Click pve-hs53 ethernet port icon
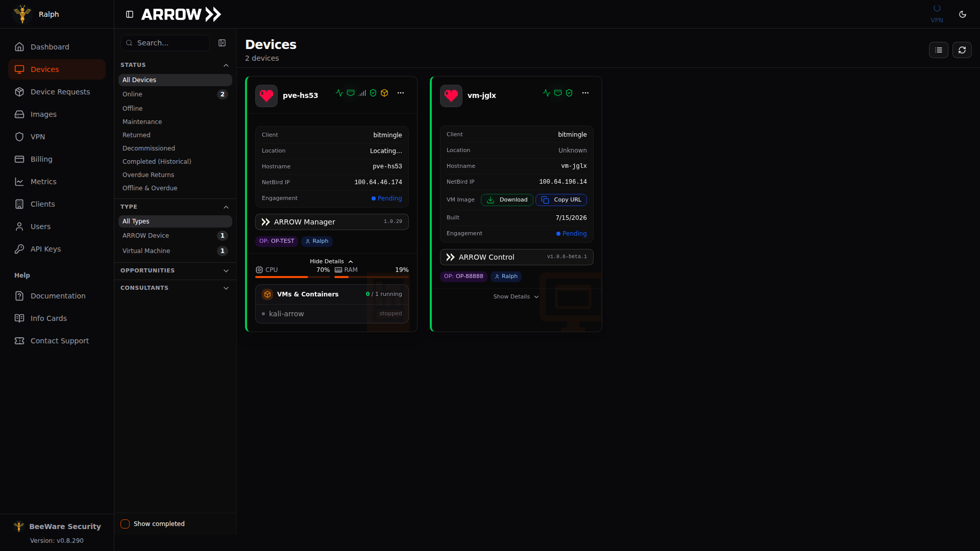The height and width of the screenshot is (551, 980). click(x=351, y=93)
